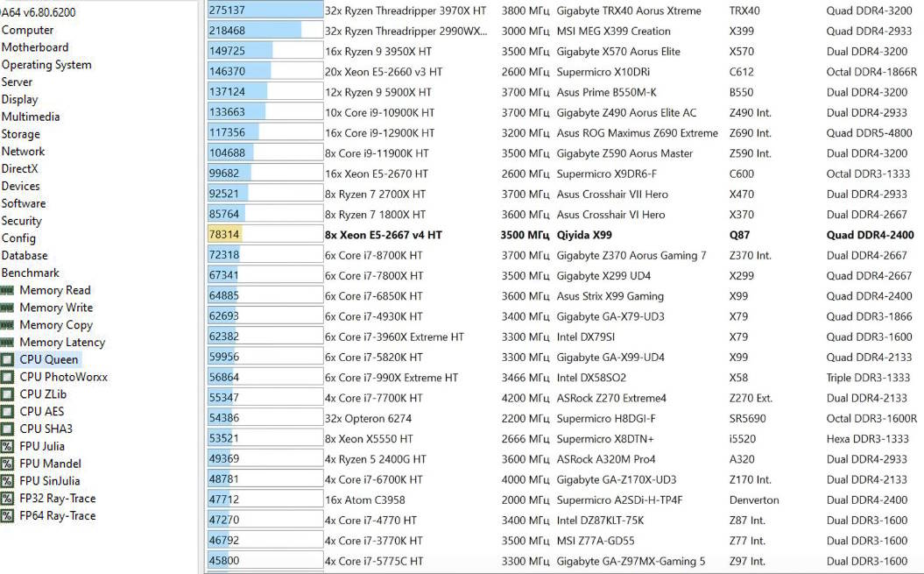
Task: Select the FPU Mandel label
Action: coord(50,464)
